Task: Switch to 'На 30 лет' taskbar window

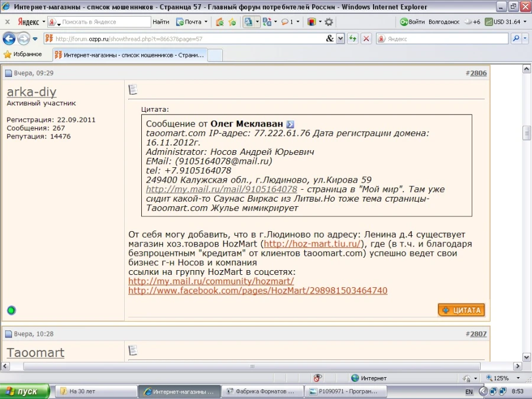Action: (x=96, y=391)
